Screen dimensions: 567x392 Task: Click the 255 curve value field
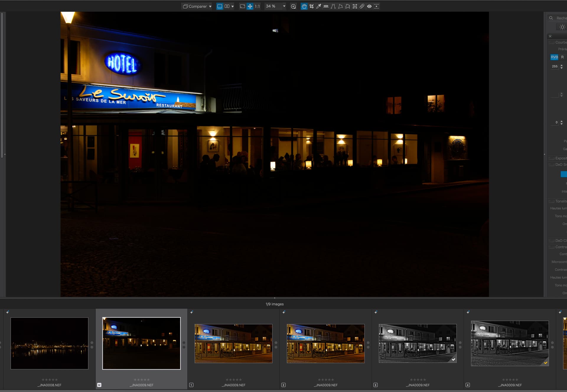coord(555,66)
